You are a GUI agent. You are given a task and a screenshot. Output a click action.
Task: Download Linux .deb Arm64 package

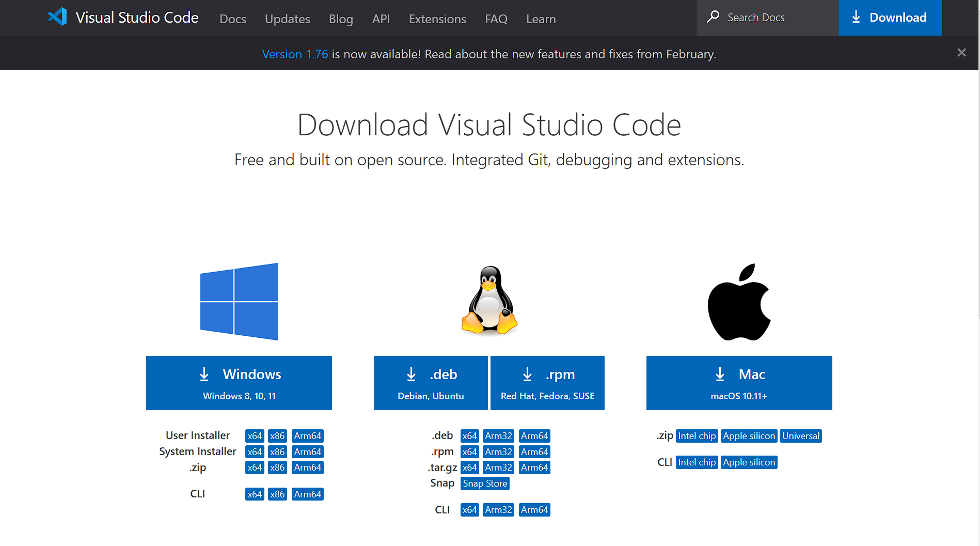pyautogui.click(x=534, y=436)
